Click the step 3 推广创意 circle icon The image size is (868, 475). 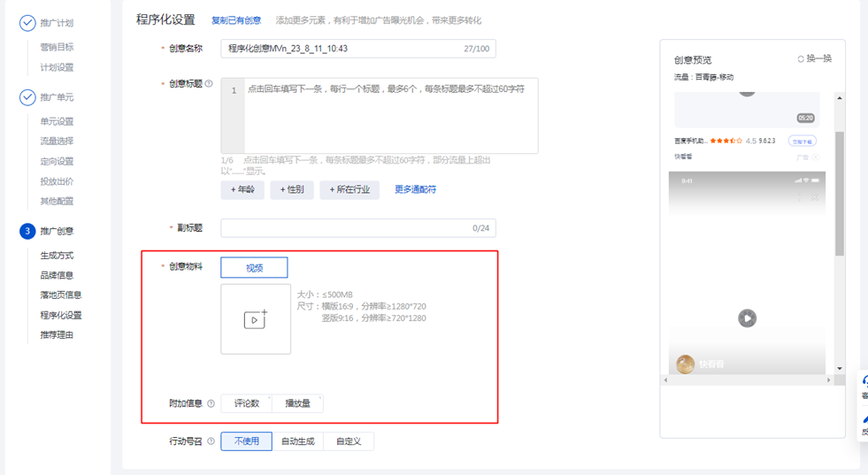[x=27, y=231]
